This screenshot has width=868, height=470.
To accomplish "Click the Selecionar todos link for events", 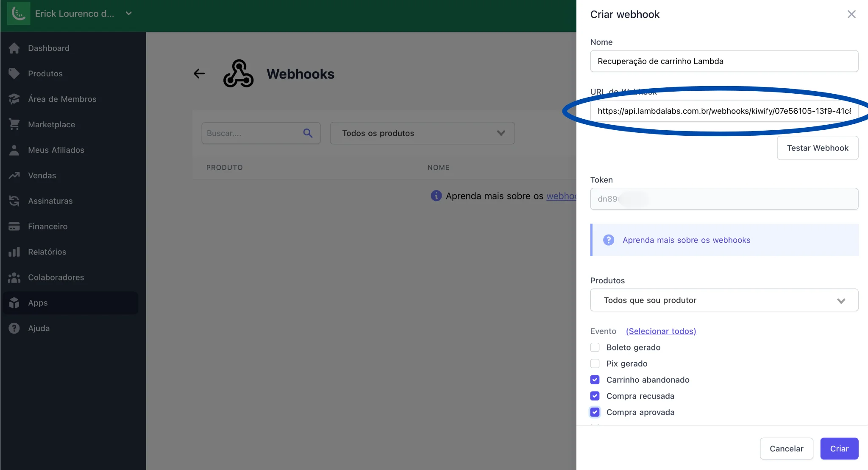I will pos(661,331).
